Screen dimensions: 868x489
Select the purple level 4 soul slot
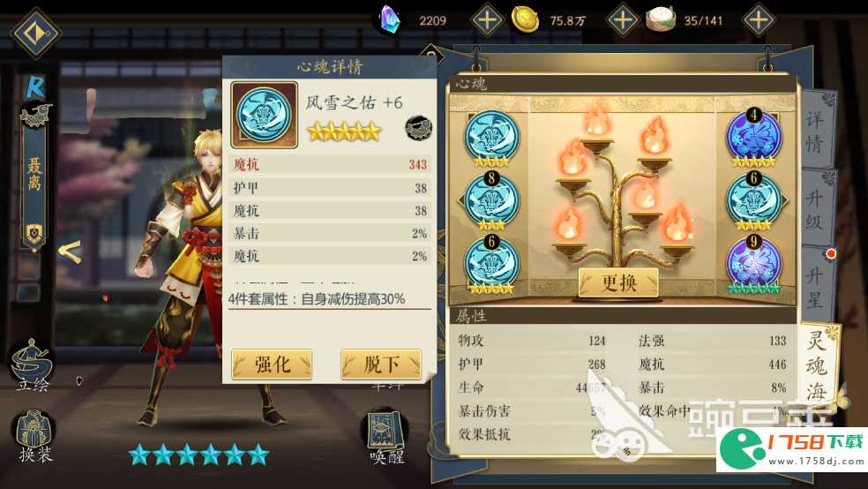click(752, 138)
